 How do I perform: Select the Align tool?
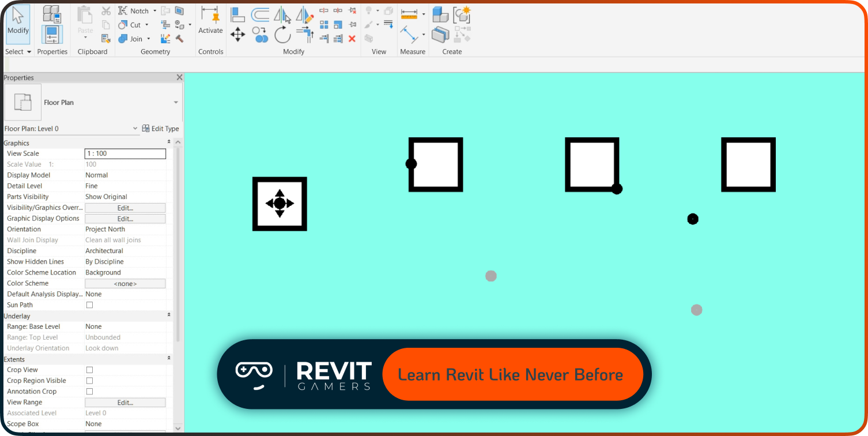click(237, 14)
